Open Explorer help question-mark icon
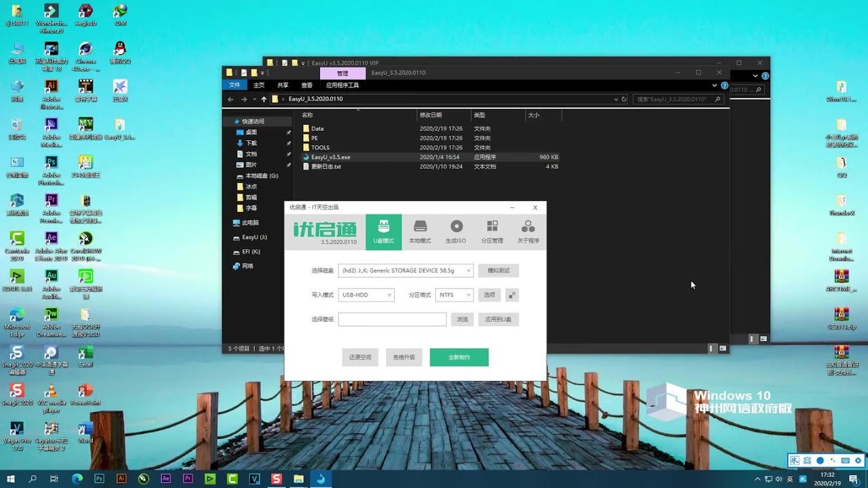 pos(724,85)
